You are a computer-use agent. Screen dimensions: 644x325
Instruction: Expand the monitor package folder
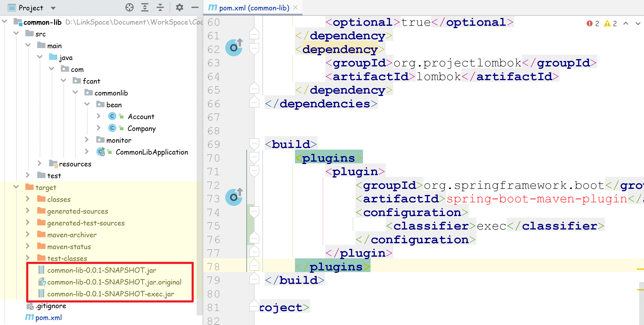(x=87, y=140)
